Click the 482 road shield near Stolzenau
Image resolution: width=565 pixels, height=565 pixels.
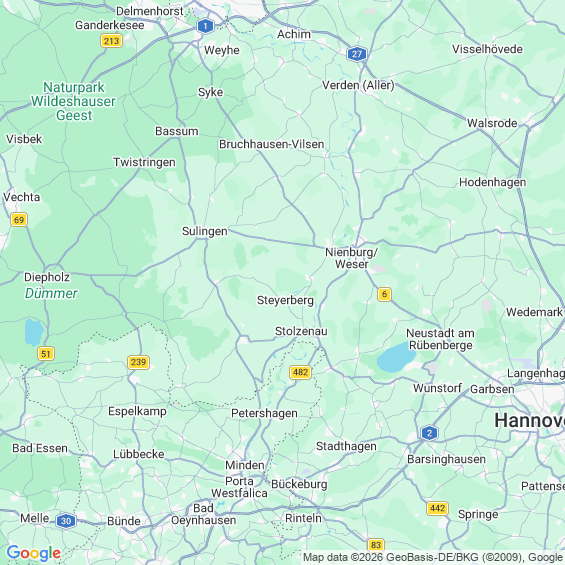click(300, 372)
